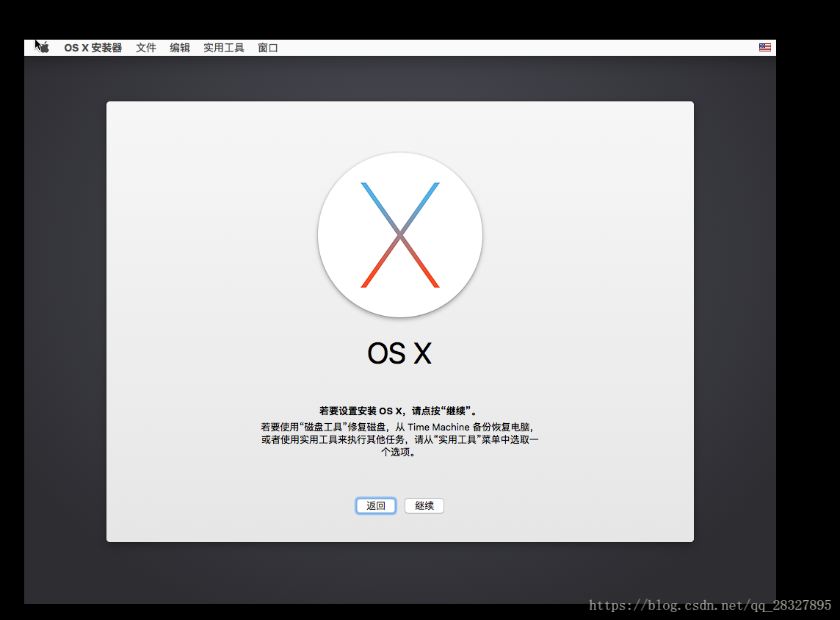Open the 文件 menu

click(145, 48)
